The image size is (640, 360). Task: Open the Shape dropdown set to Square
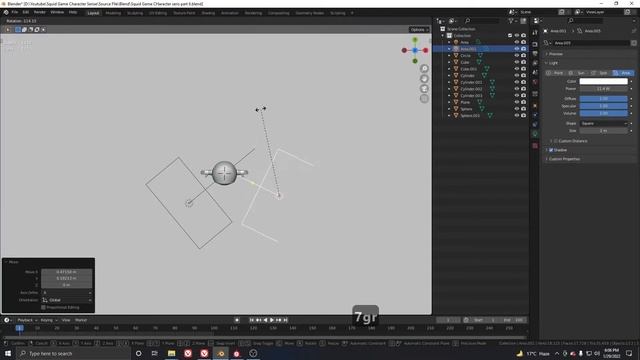tap(604, 123)
